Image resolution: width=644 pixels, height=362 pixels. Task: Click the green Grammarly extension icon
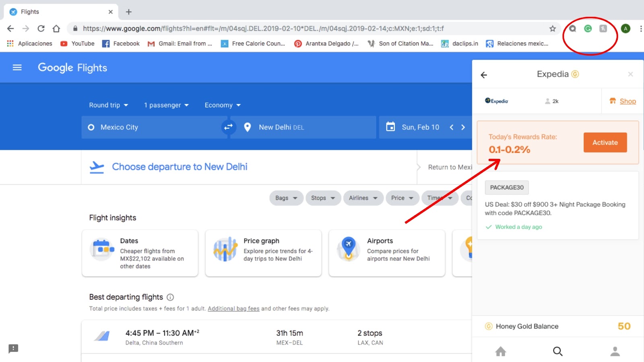(x=588, y=29)
